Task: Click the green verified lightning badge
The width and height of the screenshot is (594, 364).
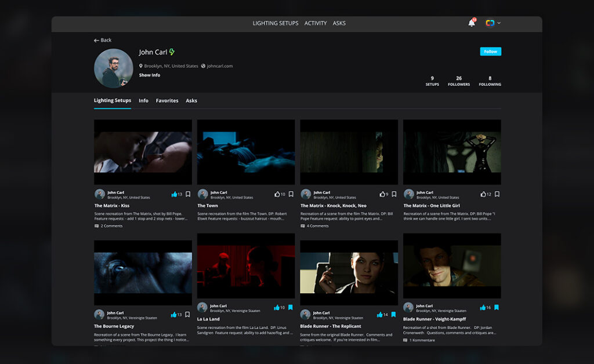Action: click(172, 52)
